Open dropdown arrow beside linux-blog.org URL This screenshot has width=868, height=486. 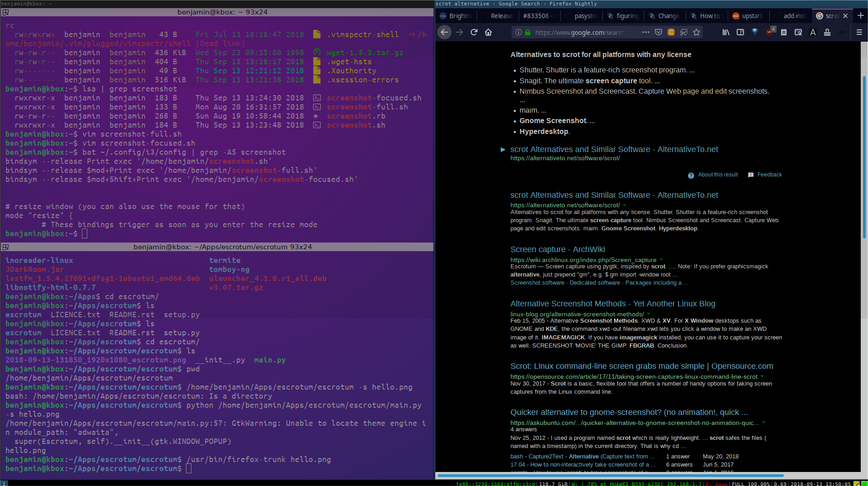coord(649,314)
